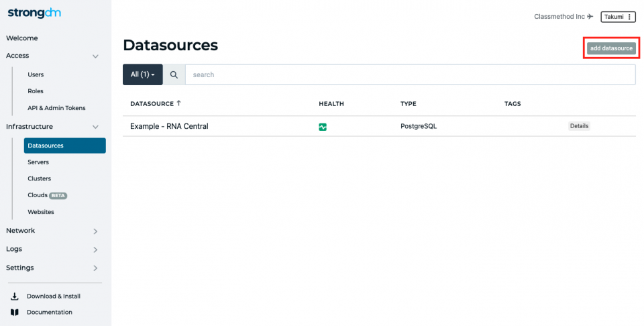Click the green health status icon
This screenshot has width=644, height=326.
click(323, 127)
